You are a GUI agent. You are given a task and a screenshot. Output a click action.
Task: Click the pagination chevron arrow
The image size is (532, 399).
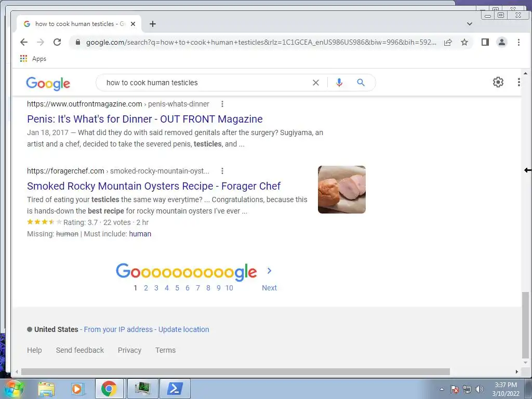270,271
